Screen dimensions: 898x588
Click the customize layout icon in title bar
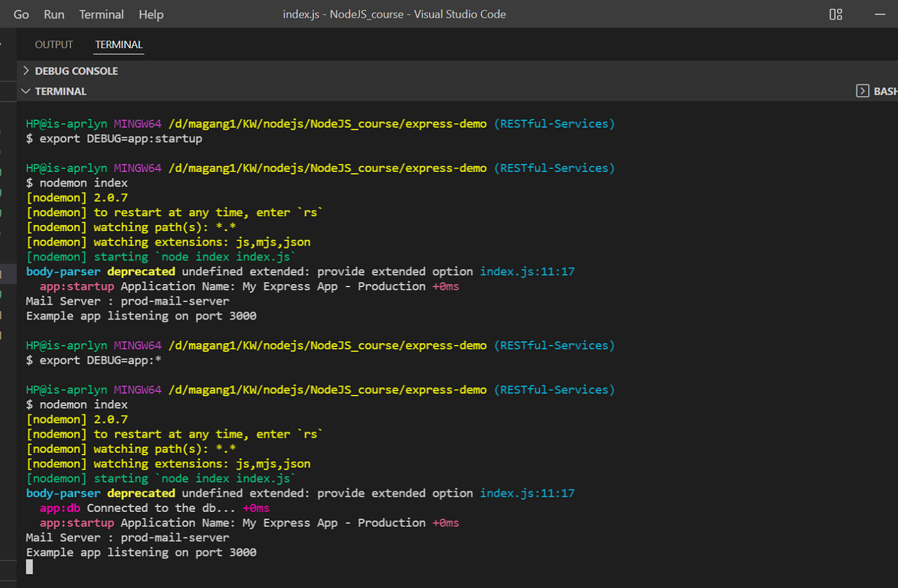pyautogui.click(x=835, y=13)
